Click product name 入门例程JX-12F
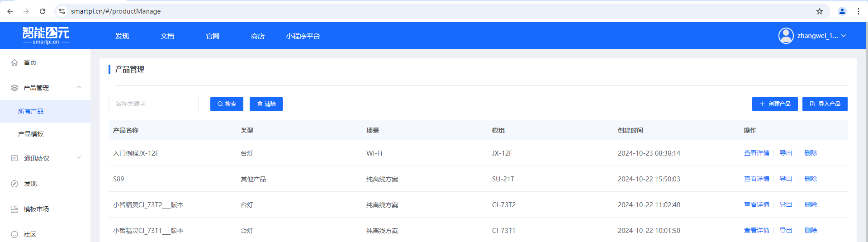868x242 pixels. click(136, 153)
